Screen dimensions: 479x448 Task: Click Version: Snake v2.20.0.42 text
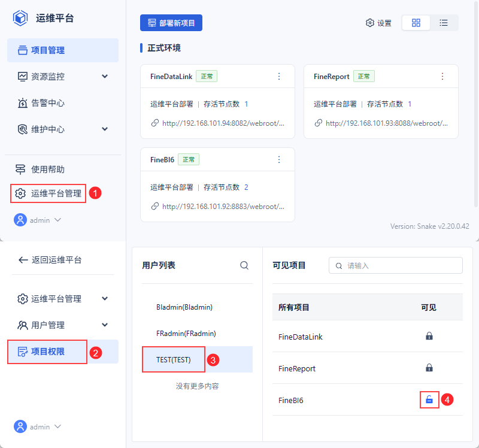[429, 226]
